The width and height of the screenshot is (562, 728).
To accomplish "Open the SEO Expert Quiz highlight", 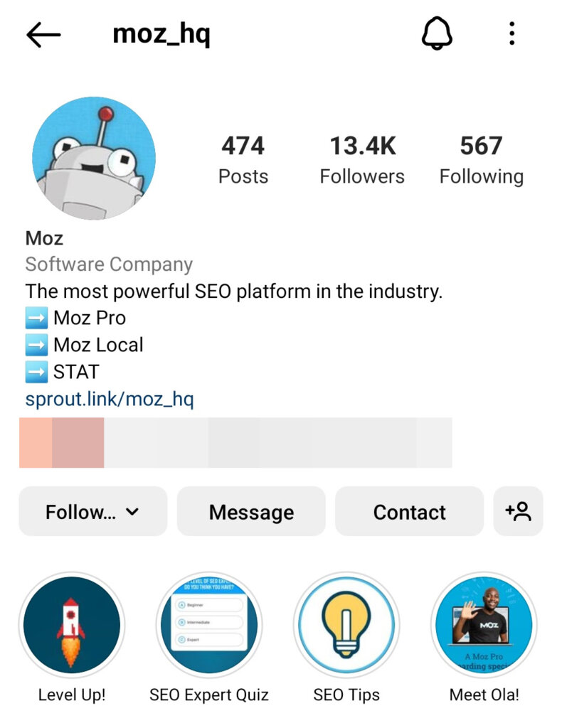I will 208,624.
